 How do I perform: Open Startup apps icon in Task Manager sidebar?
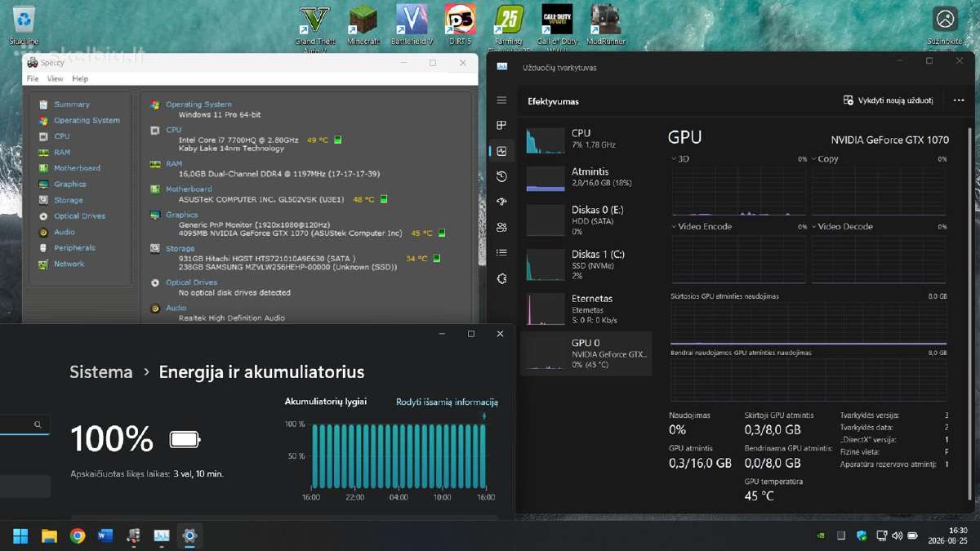pyautogui.click(x=501, y=202)
